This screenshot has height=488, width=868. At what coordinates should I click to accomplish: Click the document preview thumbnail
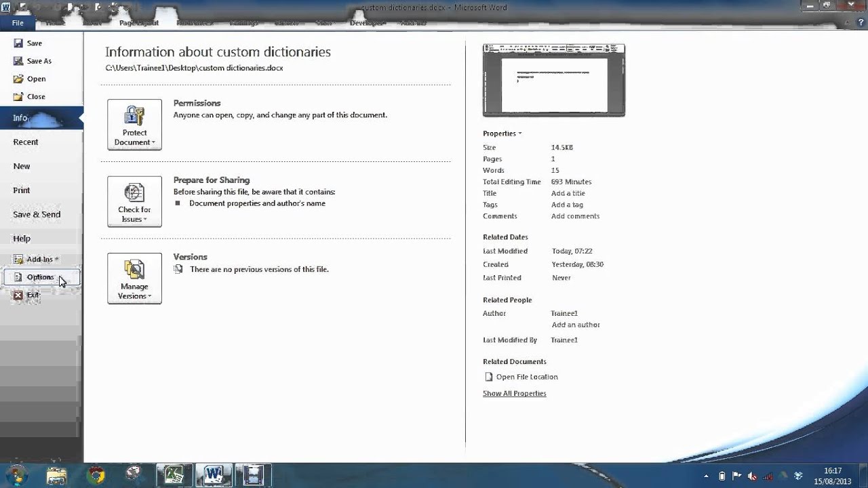[554, 81]
